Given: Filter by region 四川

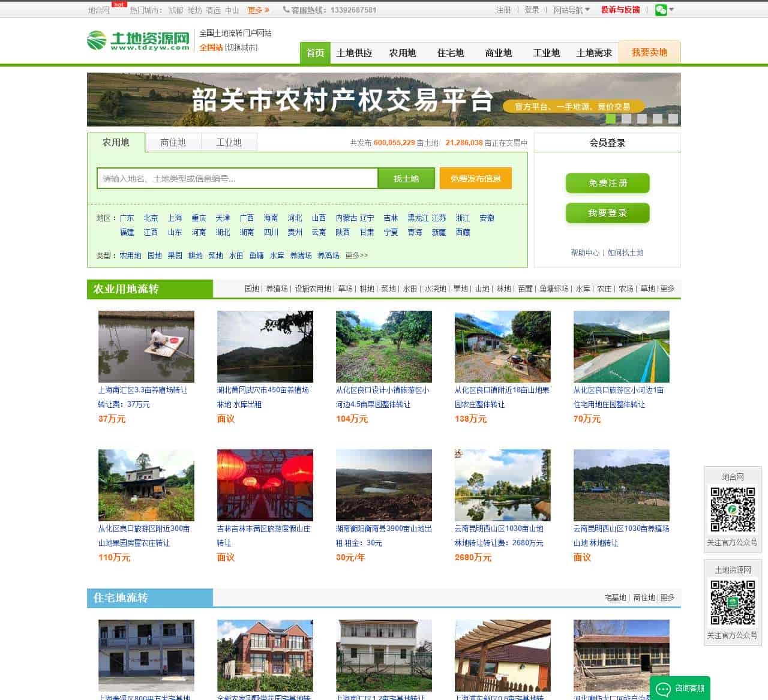Looking at the screenshot, I should (x=271, y=232).
